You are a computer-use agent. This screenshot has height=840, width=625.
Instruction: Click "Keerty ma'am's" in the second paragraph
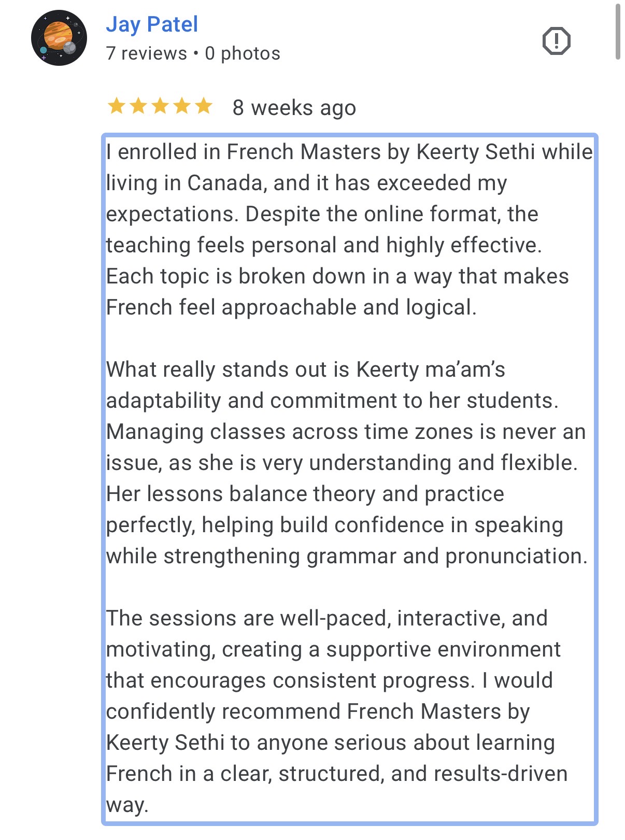(430, 369)
